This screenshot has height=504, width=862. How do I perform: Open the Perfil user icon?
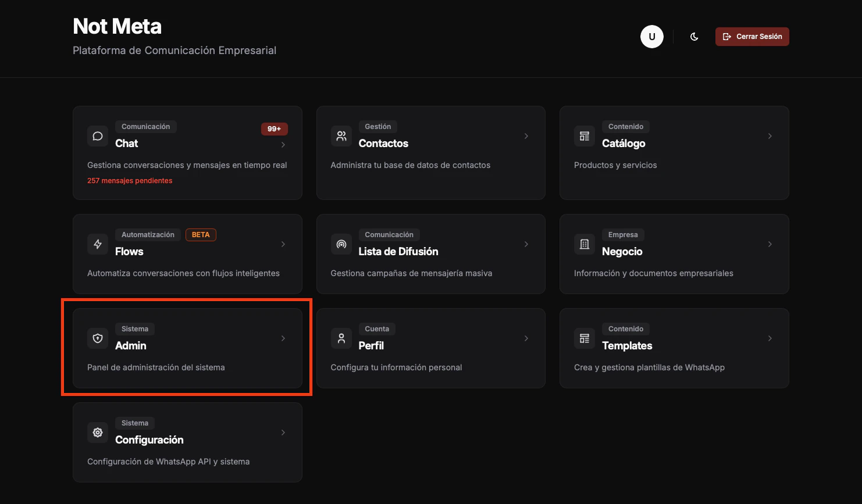point(341,338)
